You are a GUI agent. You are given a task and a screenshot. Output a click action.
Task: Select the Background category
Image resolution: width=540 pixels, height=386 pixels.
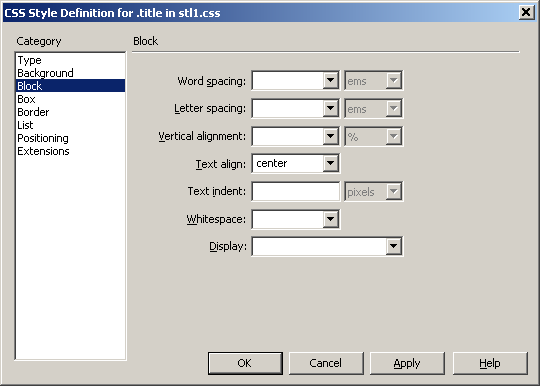click(x=70, y=73)
